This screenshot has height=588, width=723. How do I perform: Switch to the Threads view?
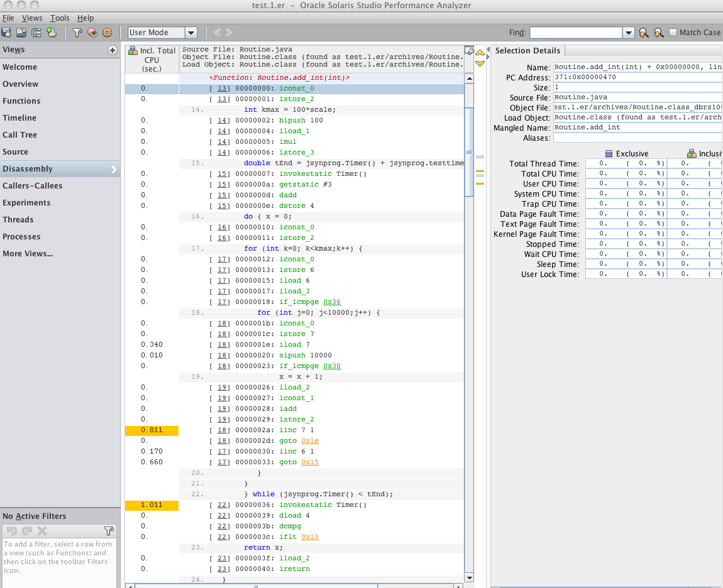pos(60,220)
